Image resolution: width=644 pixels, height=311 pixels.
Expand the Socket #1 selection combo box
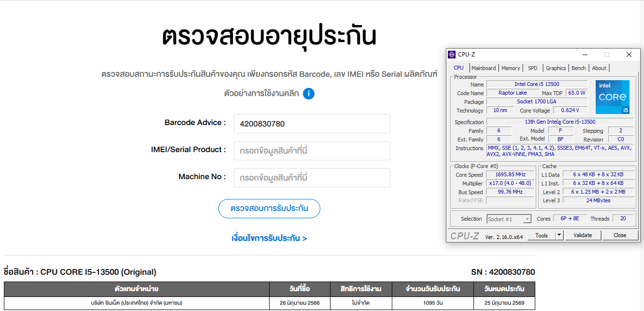point(527,219)
